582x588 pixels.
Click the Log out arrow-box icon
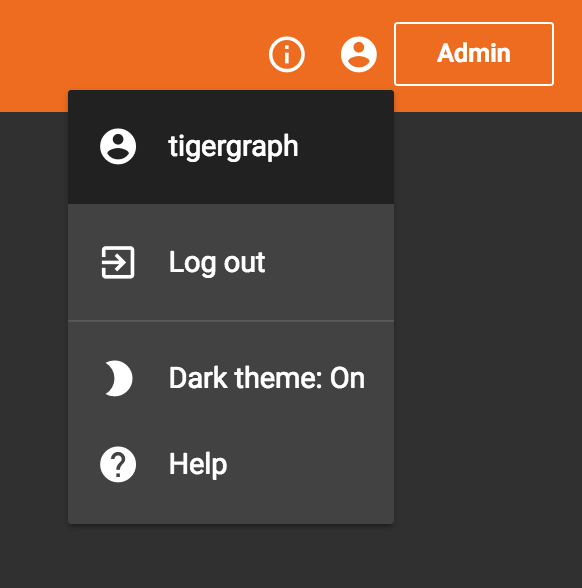(x=118, y=262)
